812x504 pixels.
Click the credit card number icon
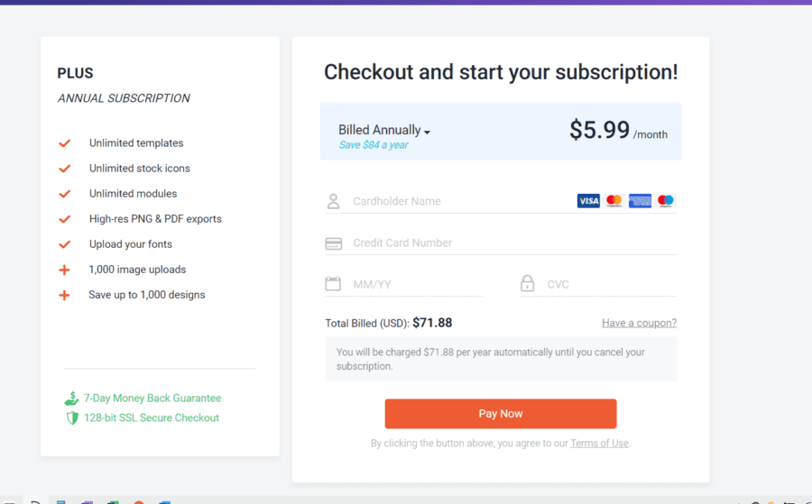334,243
